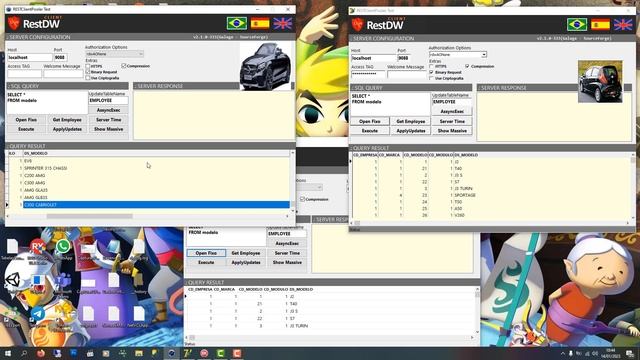Select the UK flag in left RestDW window

click(282, 23)
